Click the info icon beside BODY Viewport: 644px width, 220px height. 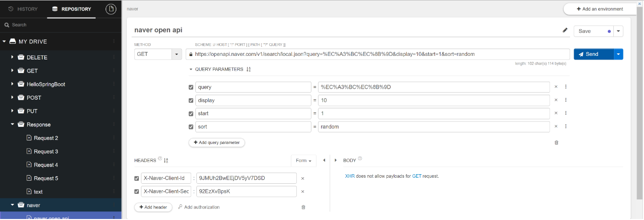point(360,159)
